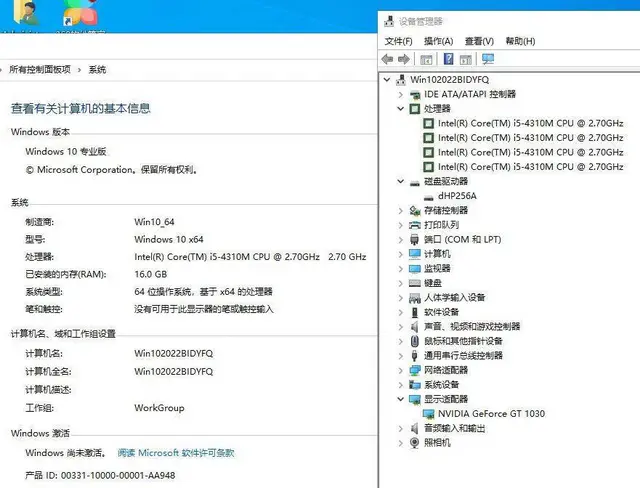Collapse the 处理器 node

401,109
